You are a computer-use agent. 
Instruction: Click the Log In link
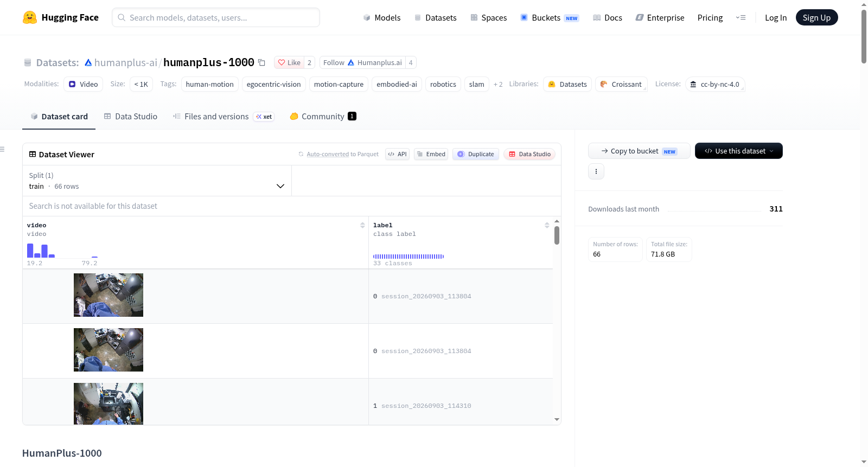776,17
